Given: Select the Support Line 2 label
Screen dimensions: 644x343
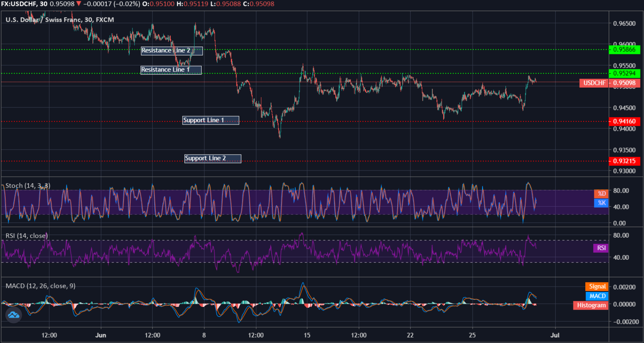Looking at the screenshot, I should [x=213, y=158].
